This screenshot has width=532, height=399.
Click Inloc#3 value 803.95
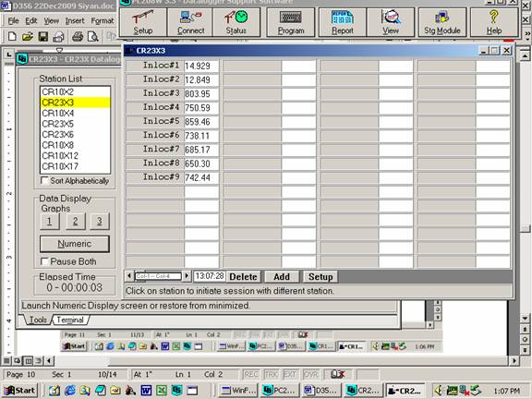point(201,93)
